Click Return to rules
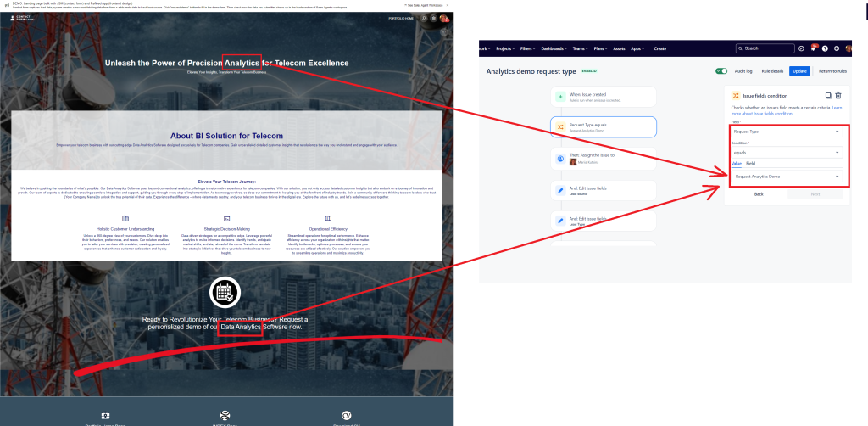The height and width of the screenshot is (426, 868). pos(833,71)
